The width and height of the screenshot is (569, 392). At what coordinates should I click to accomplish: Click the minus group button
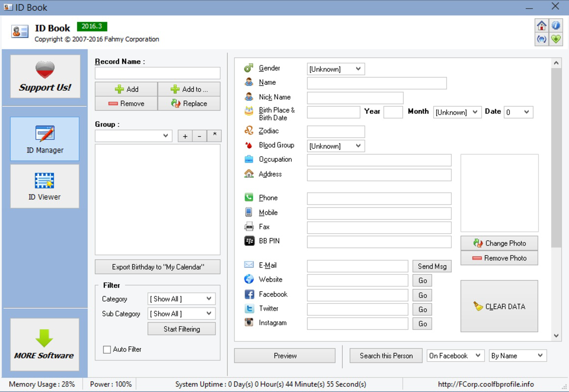pos(200,136)
